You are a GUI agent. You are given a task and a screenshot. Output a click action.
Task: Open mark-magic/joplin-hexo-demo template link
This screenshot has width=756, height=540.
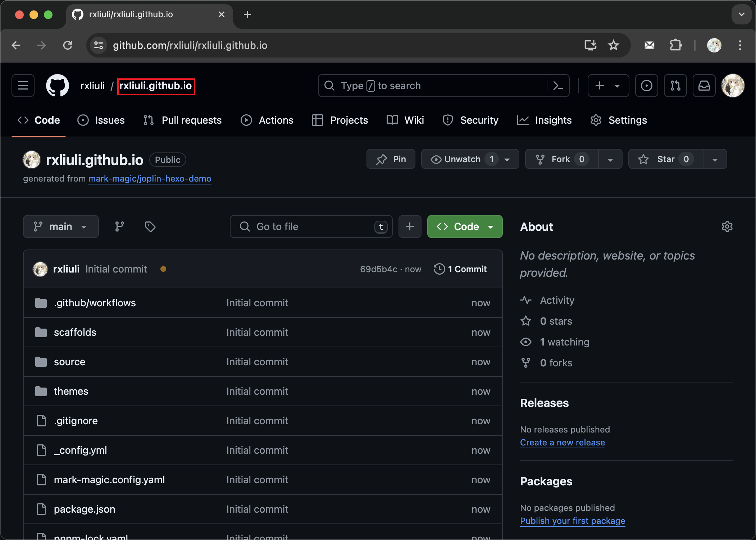[150, 179]
